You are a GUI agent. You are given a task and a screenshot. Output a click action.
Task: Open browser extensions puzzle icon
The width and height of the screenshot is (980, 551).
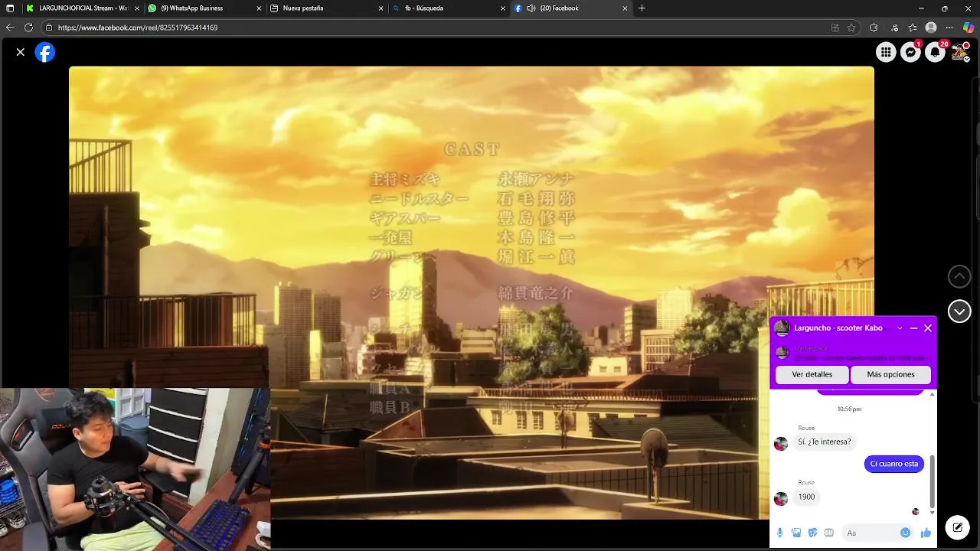point(874,28)
